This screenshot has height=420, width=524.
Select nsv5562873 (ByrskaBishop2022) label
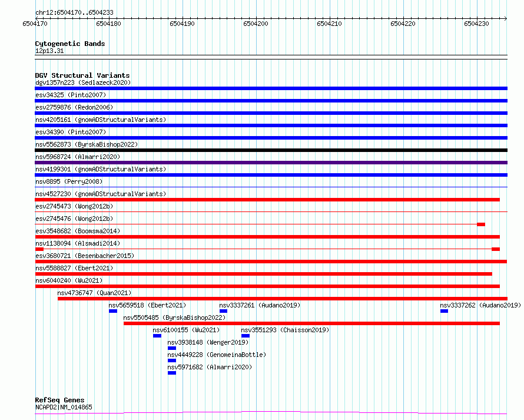click(x=87, y=144)
